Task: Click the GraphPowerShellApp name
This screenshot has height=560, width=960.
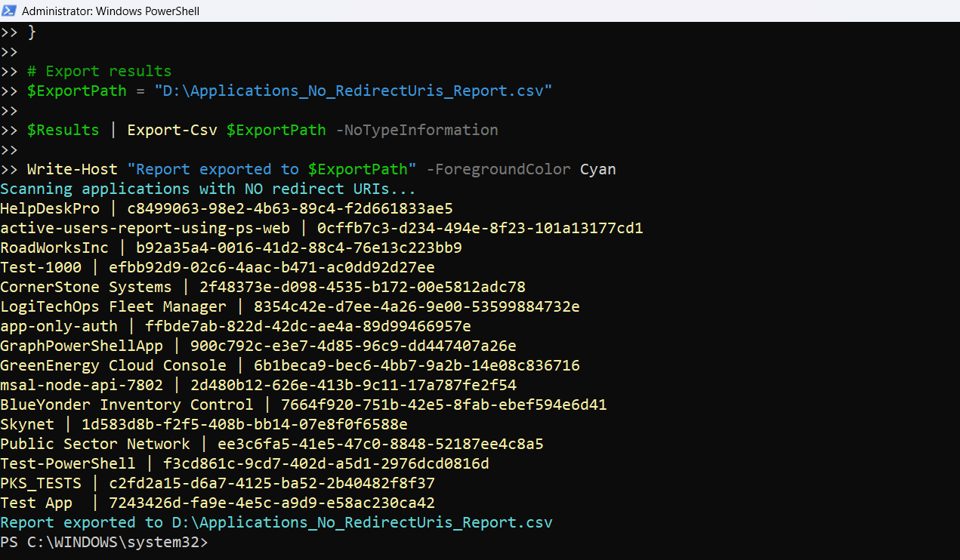Action: 82,346
